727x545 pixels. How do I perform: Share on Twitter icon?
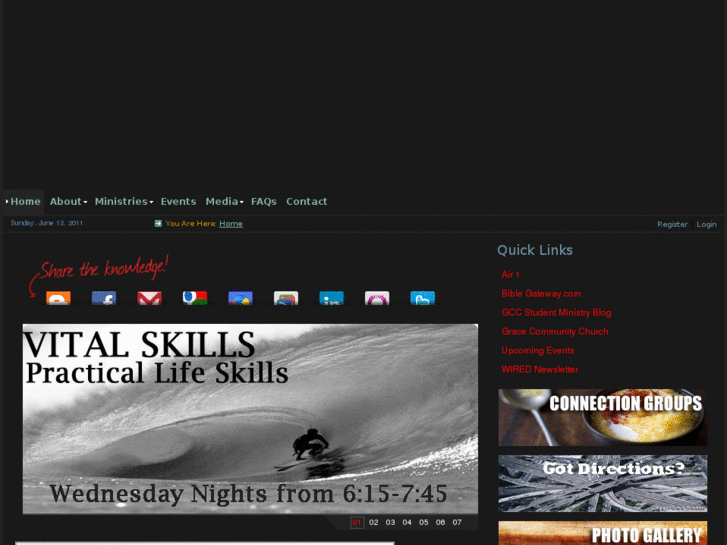click(422, 298)
